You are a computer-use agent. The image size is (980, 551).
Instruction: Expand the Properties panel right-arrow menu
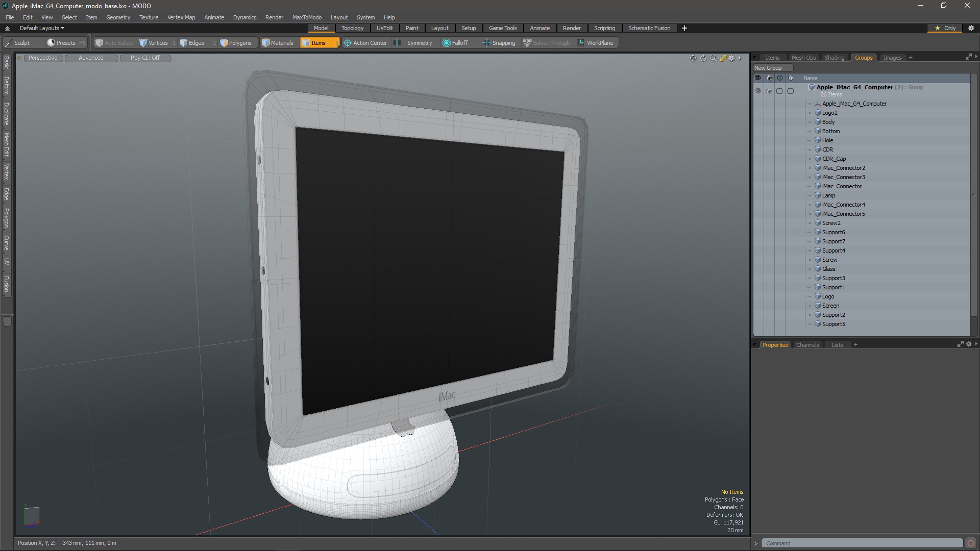click(x=976, y=344)
